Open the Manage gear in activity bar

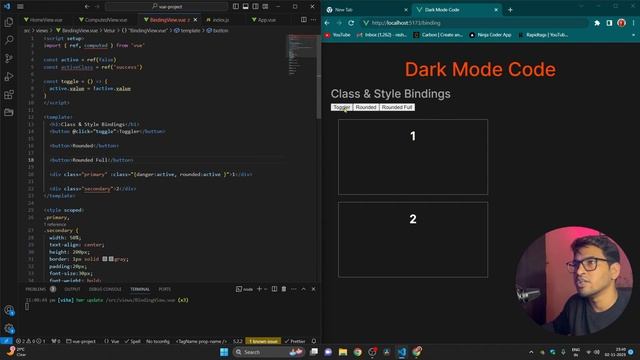click(9, 328)
